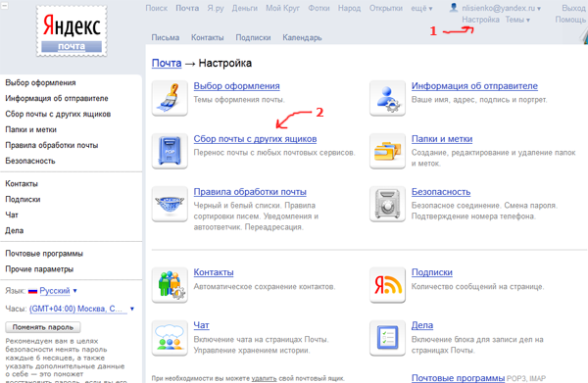
Task: Open Открытки in top navigation
Action: coord(386,8)
